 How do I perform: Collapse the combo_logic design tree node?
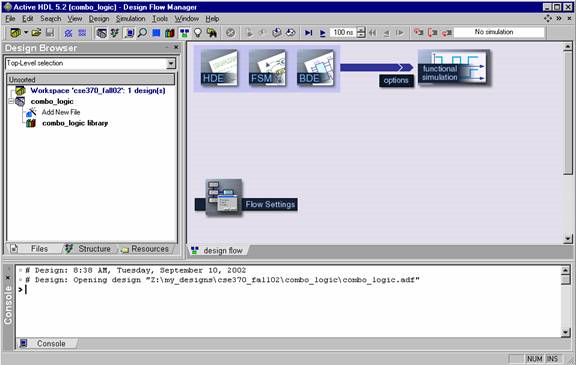tap(11, 101)
